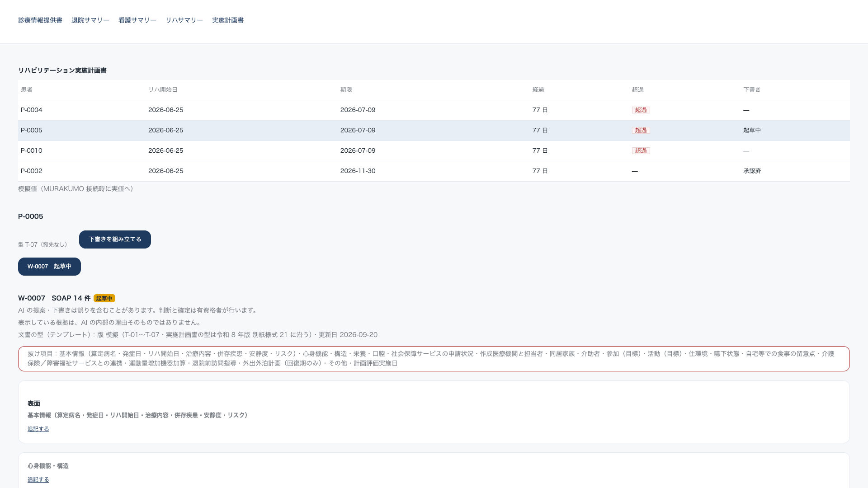Click the 超過 badge in P-0004 row

[641, 110]
